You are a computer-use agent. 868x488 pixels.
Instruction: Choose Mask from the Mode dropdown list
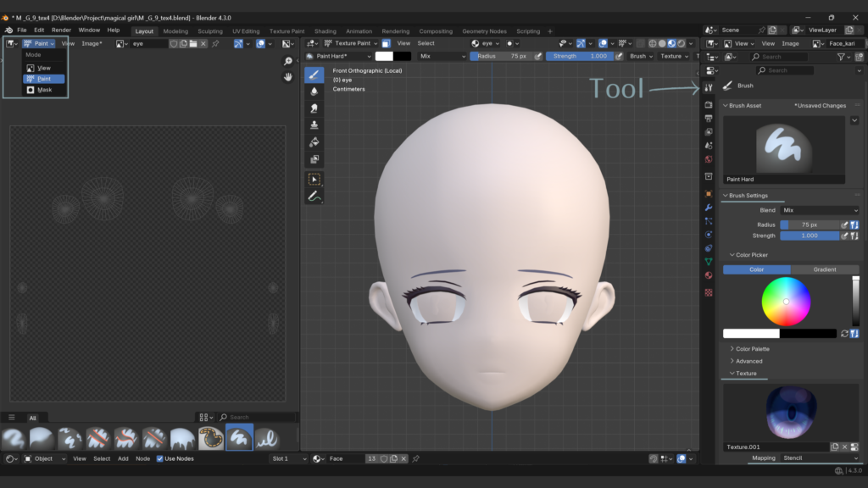tap(44, 90)
